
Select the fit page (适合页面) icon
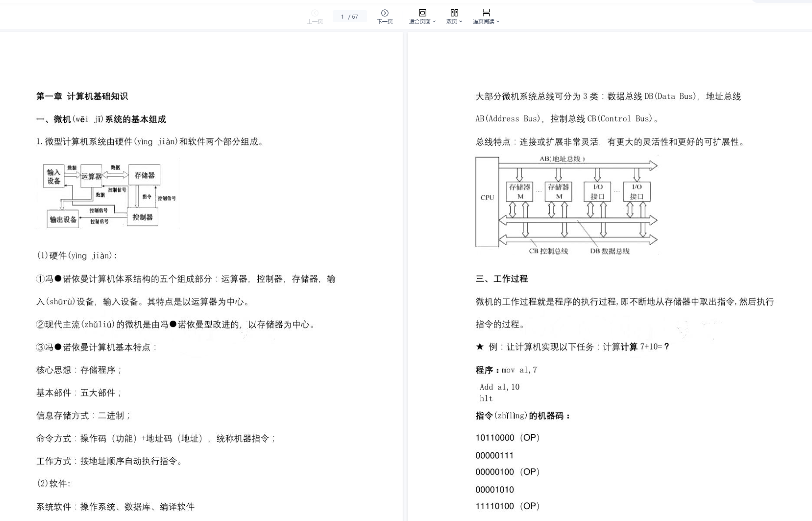(422, 13)
